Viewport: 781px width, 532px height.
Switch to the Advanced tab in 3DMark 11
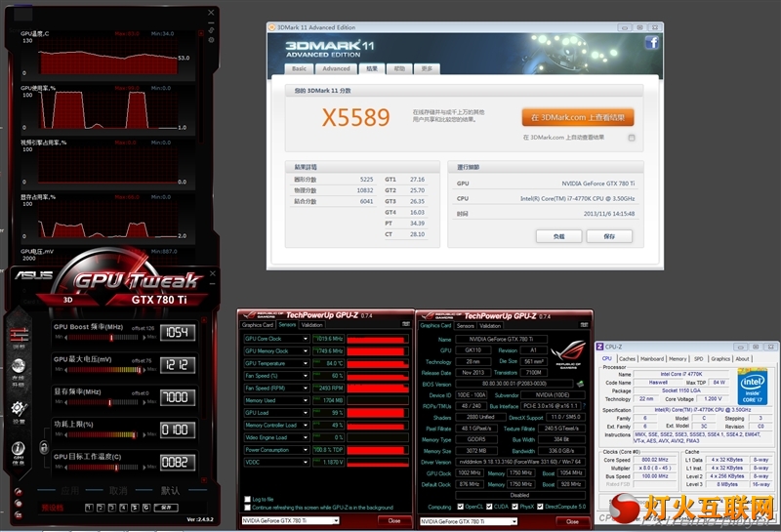(x=336, y=68)
